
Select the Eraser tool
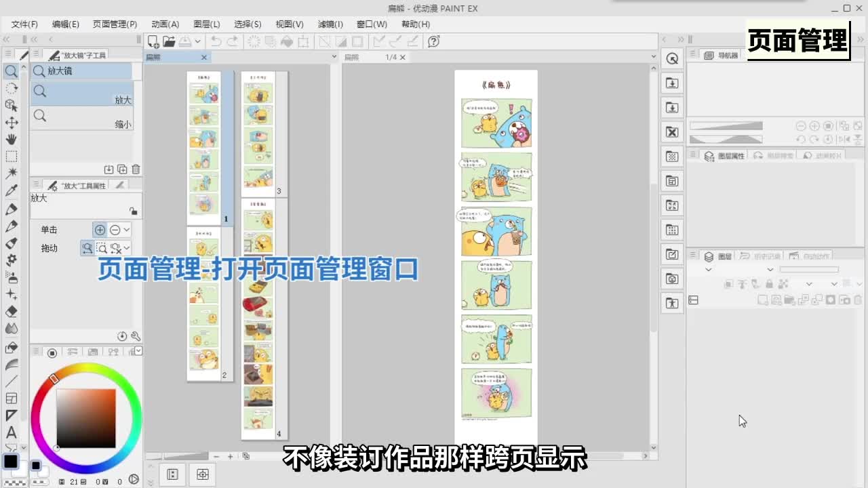[x=12, y=312]
